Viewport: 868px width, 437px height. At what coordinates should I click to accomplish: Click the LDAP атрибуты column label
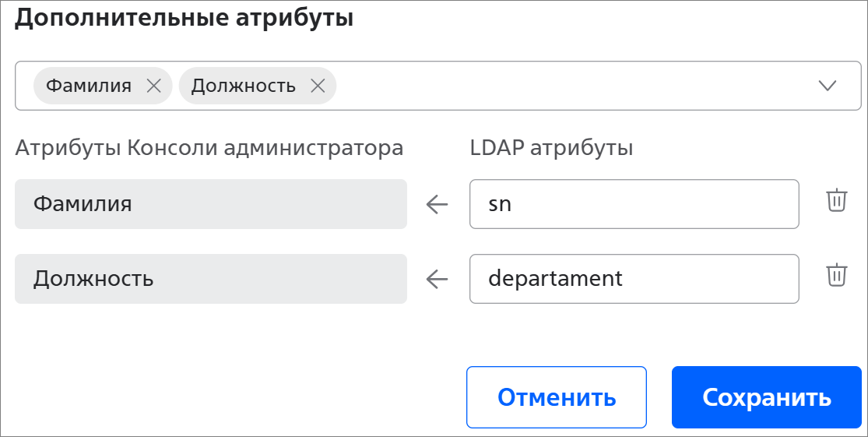tap(551, 148)
